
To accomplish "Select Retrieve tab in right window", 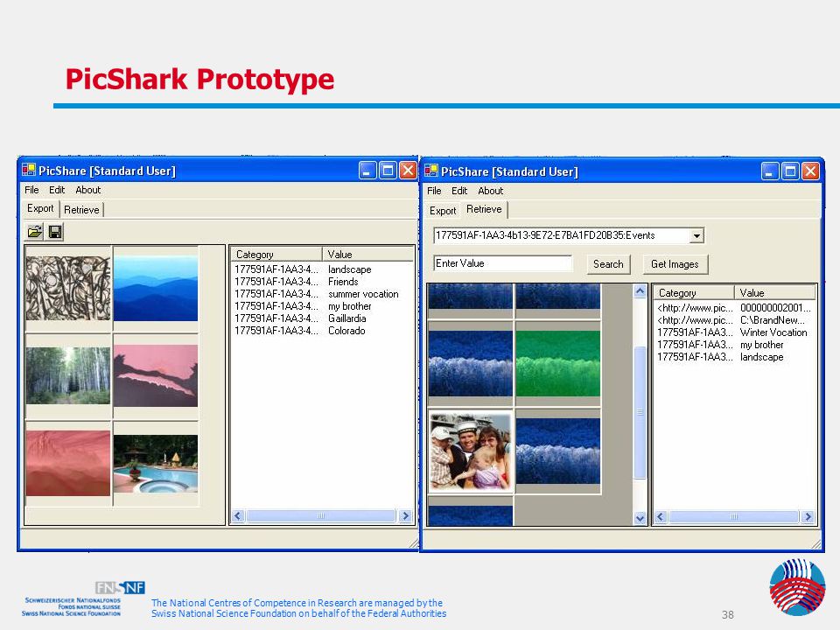I will coord(484,209).
